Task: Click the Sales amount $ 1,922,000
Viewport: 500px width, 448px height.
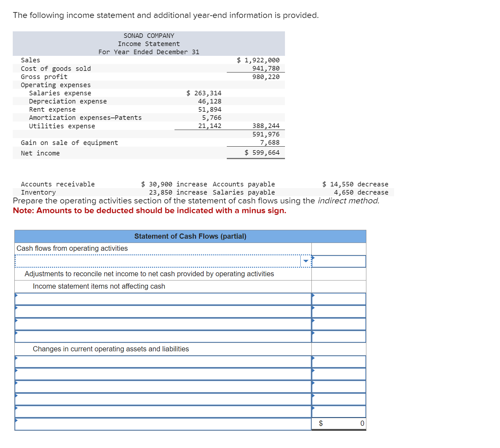Action: pyautogui.click(x=258, y=60)
